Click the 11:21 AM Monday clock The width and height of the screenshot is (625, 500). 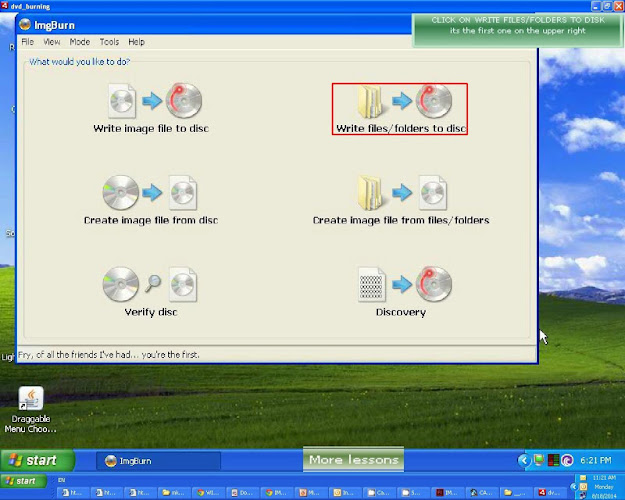click(604, 487)
